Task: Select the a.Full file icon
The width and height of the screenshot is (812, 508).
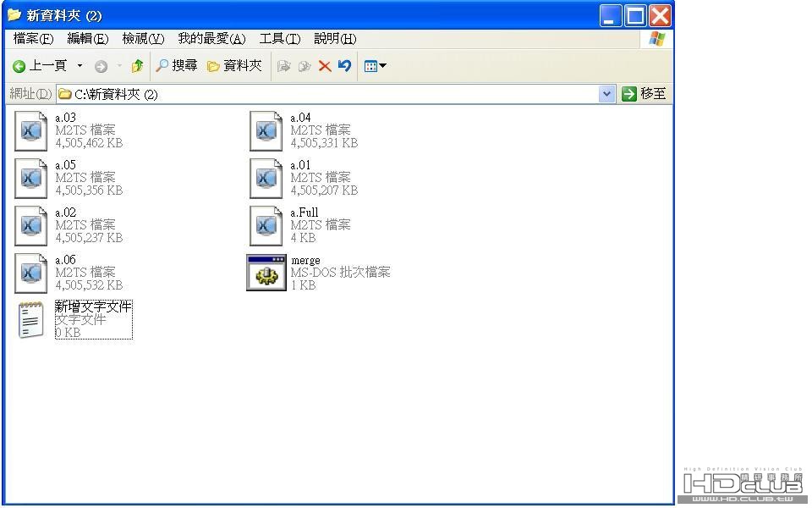Action: [x=266, y=226]
